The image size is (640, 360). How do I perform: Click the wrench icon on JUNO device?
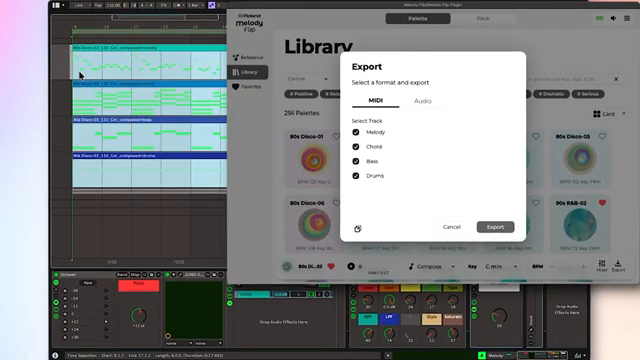[x=180, y=275]
